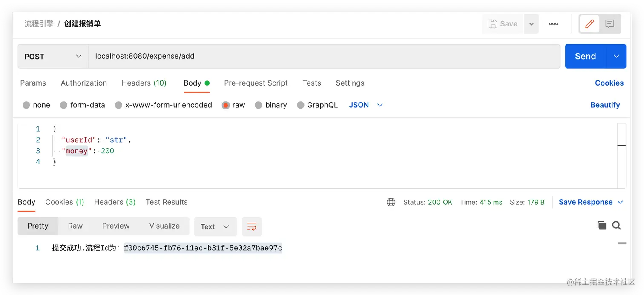The height and width of the screenshot is (295, 644).
Task: Choose the form-data radio option
Action: pos(63,105)
